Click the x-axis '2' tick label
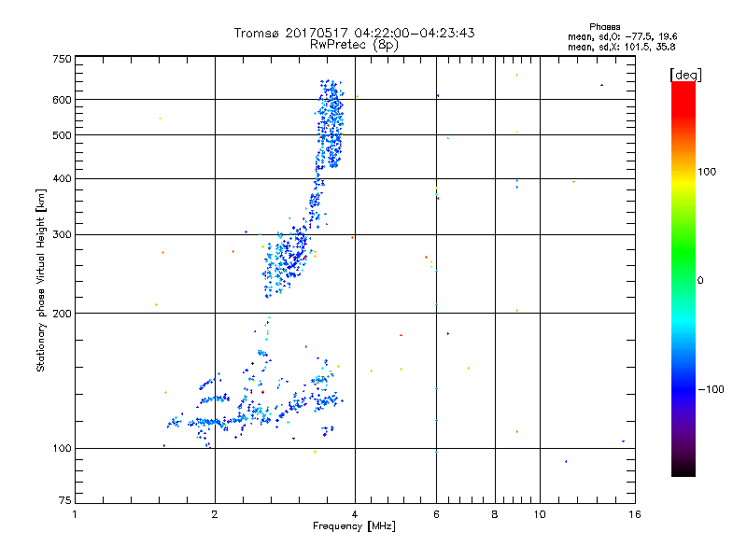 point(215,514)
